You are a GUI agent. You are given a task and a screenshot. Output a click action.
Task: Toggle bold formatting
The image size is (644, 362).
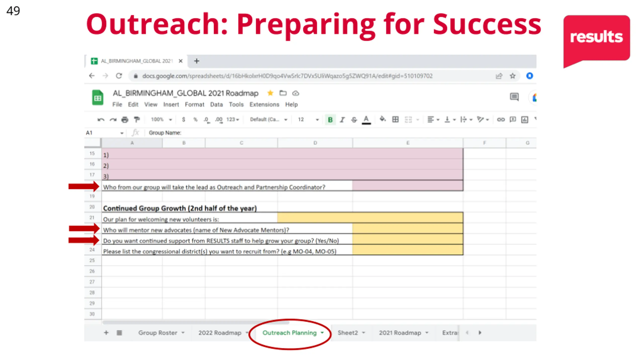tap(330, 120)
